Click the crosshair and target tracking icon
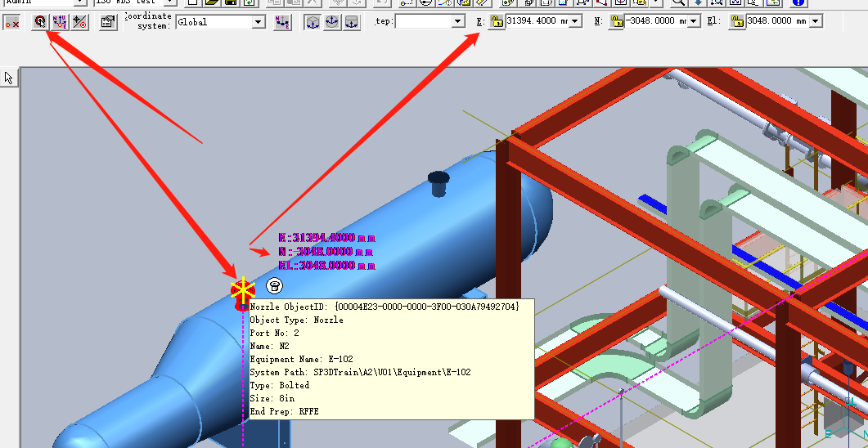The height and width of the screenshot is (448, 868). pyautogui.click(x=79, y=22)
